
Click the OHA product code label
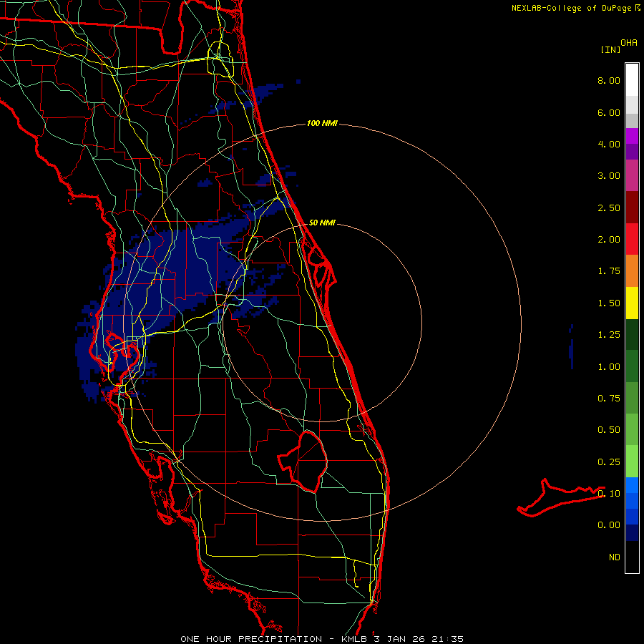tap(629, 43)
